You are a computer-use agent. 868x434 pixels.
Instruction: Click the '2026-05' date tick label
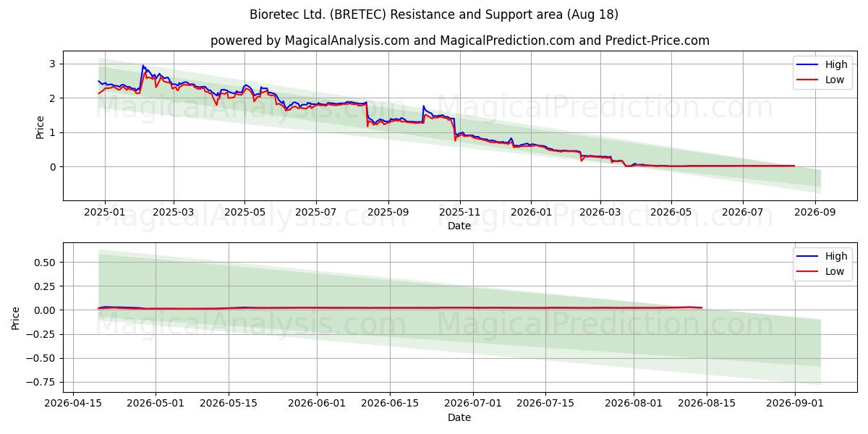671,213
